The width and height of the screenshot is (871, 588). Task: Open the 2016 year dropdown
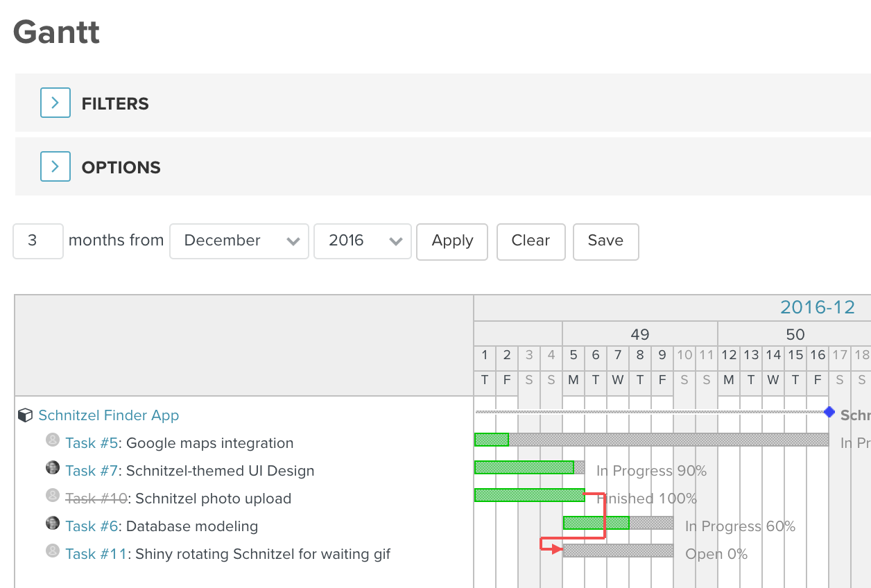tap(363, 241)
